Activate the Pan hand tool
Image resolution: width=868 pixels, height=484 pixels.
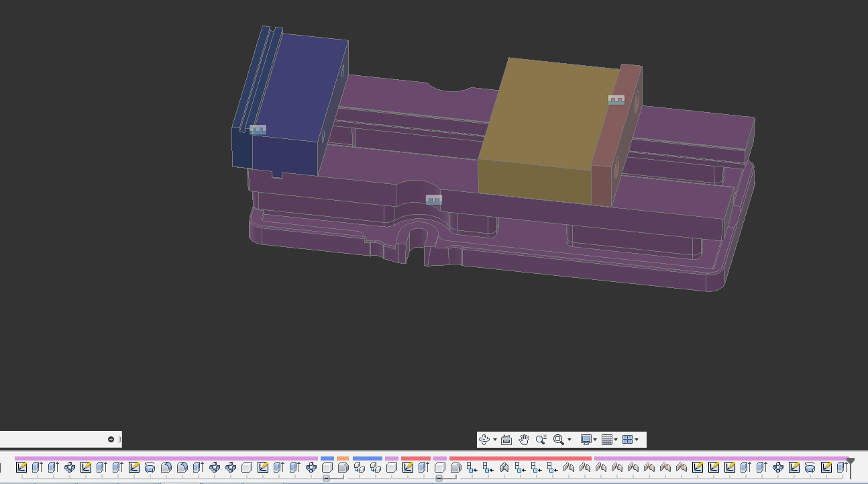(524, 440)
